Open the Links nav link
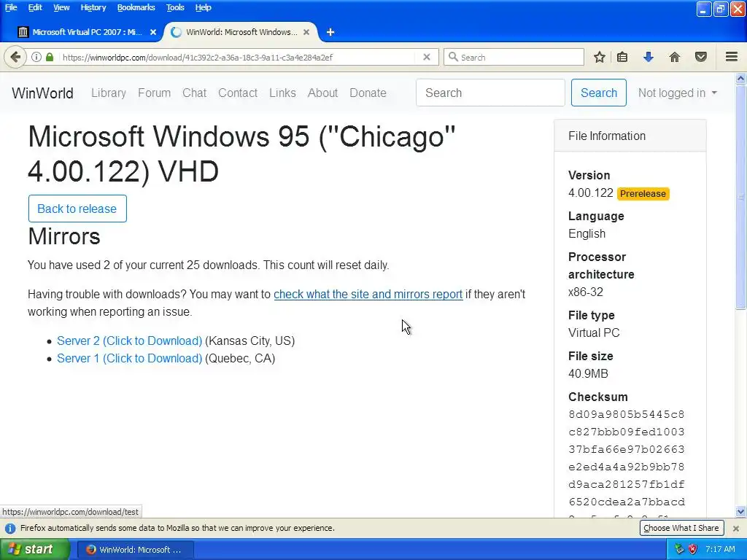Screen dimensions: 747x560 click(x=282, y=93)
